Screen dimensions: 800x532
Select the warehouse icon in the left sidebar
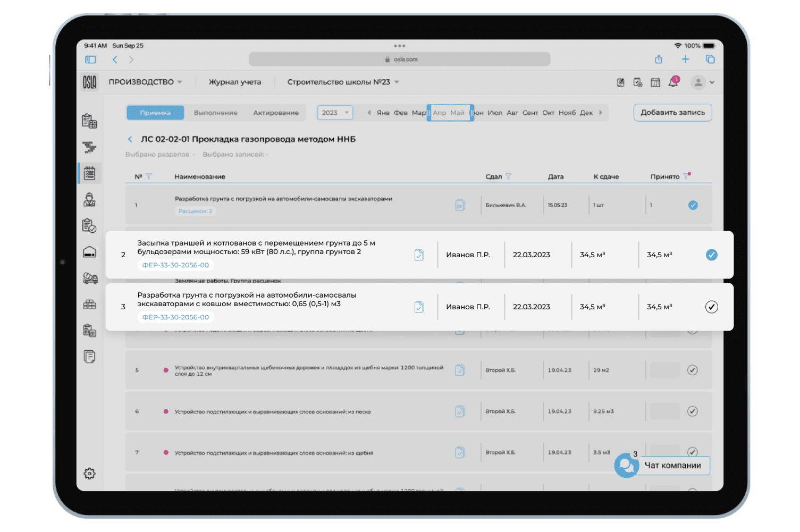coord(89,252)
